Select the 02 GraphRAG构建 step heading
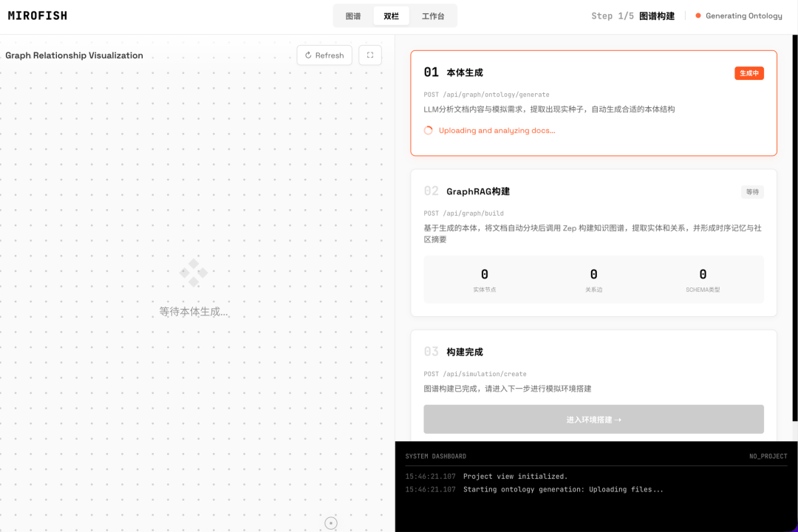Image resolution: width=798 pixels, height=532 pixels. pos(477,191)
